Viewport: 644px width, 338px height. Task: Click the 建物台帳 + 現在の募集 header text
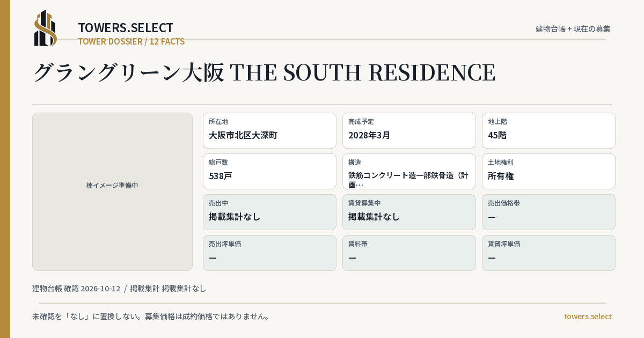tap(573, 28)
